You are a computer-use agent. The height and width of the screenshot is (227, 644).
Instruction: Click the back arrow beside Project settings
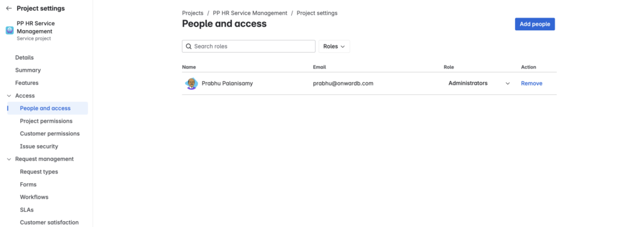(x=9, y=8)
